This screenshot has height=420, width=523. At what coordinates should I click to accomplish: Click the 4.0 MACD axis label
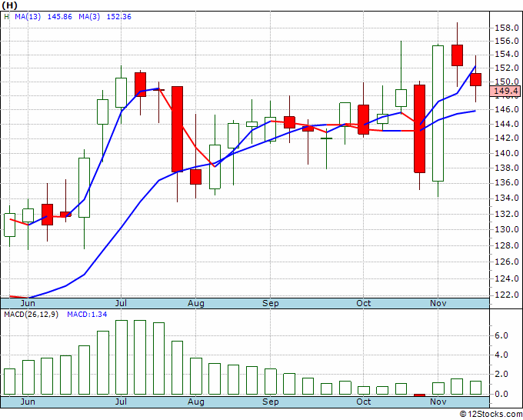(501, 355)
